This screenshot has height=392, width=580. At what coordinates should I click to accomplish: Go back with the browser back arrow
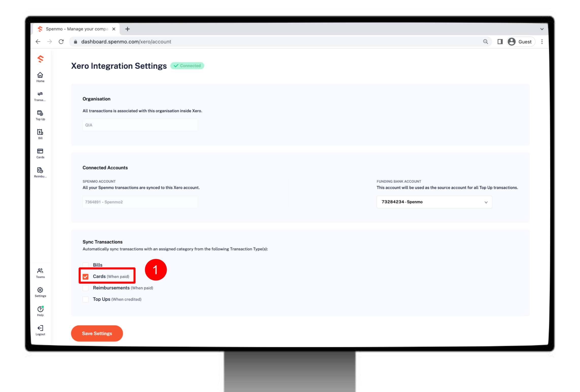pos(38,42)
